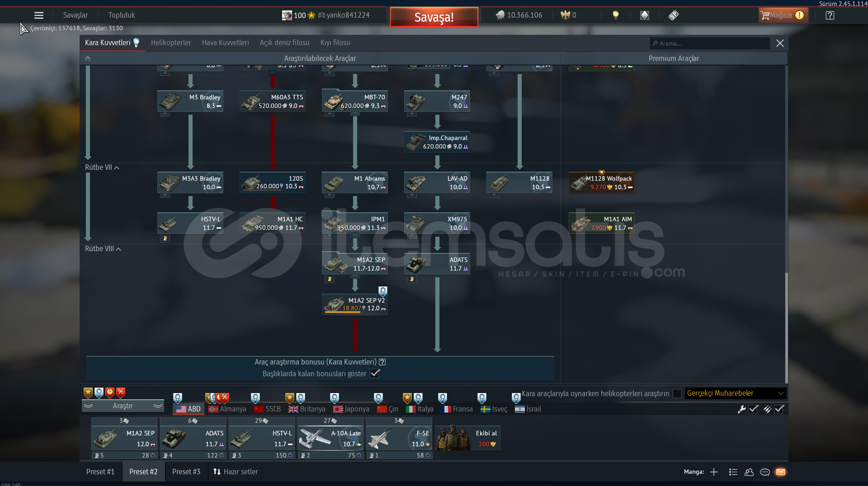Select the A-10A Late crew slot
Viewport: 868px width, 486px height.
(330, 438)
